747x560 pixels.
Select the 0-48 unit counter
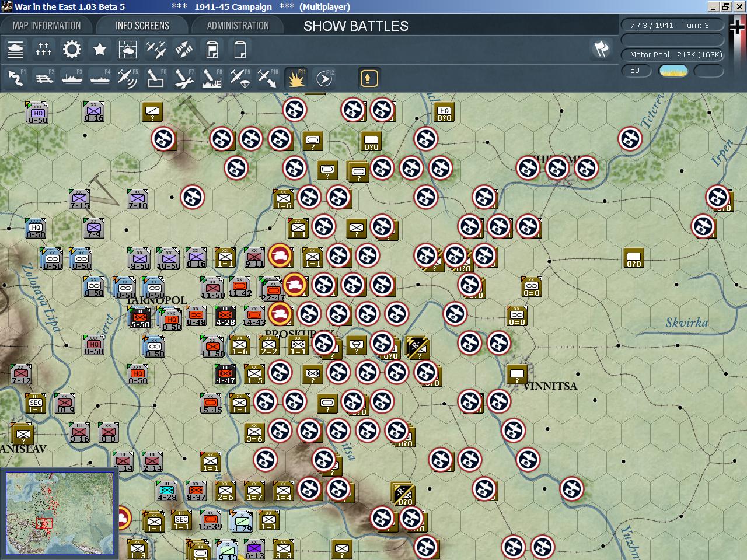click(196, 316)
